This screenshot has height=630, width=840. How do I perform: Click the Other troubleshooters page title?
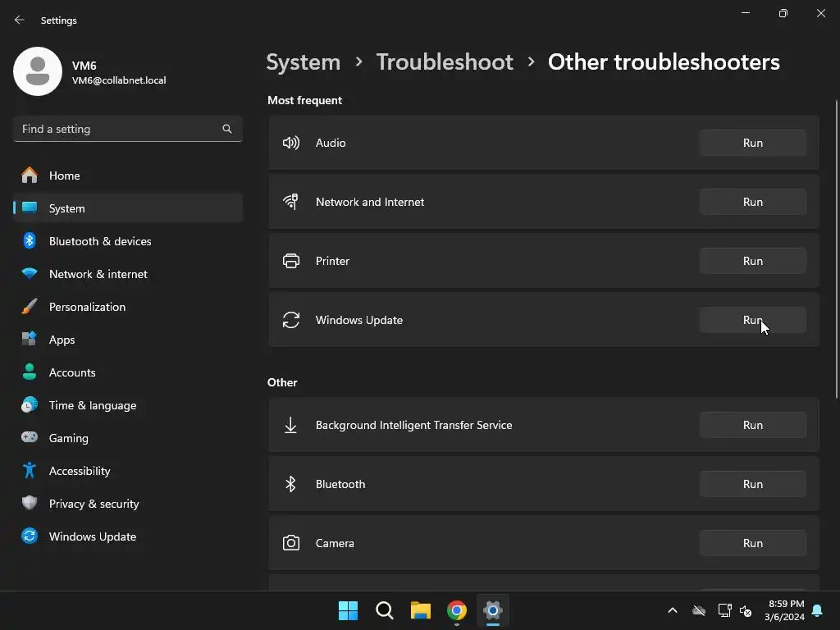[664, 62]
